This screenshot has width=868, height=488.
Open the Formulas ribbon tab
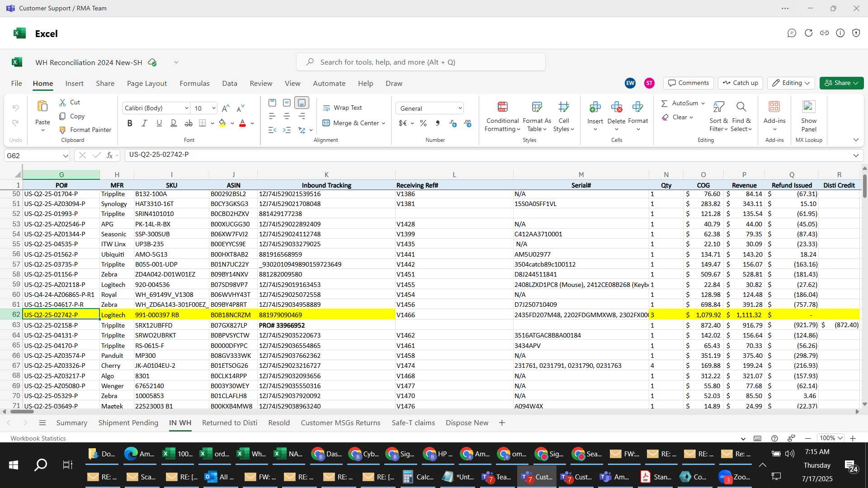(x=194, y=84)
